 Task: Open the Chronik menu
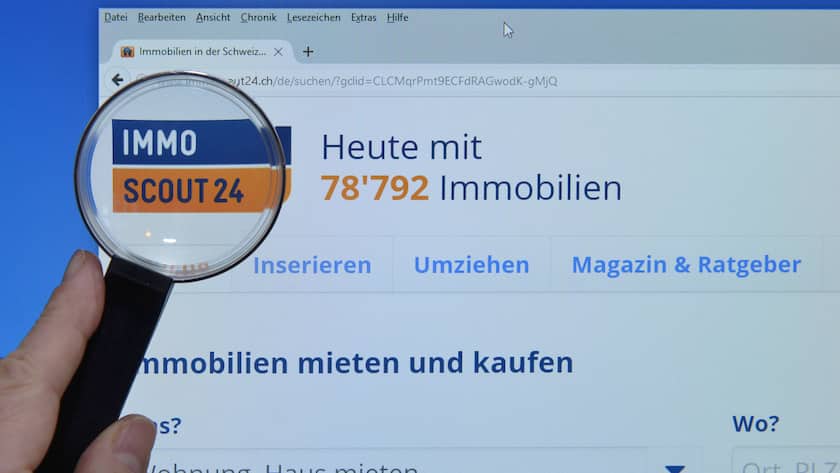258,17
